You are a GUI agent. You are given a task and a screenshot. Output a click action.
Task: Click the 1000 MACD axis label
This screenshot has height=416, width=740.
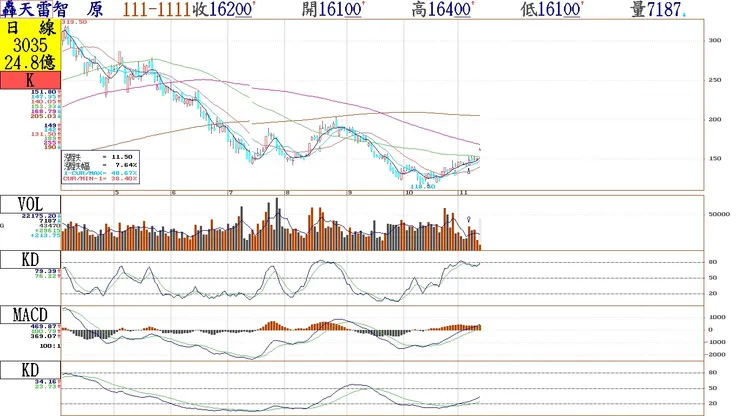click(x=717, y=317)
